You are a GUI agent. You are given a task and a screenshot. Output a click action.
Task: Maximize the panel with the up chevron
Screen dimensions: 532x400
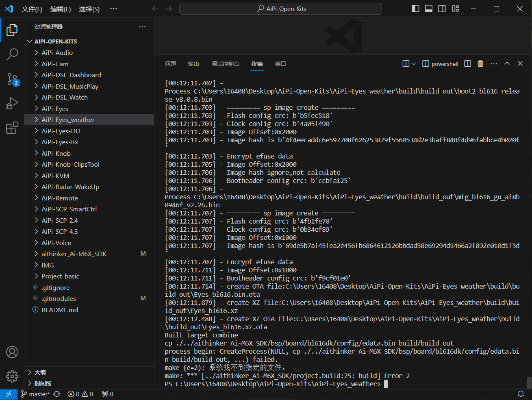(507, 64)
